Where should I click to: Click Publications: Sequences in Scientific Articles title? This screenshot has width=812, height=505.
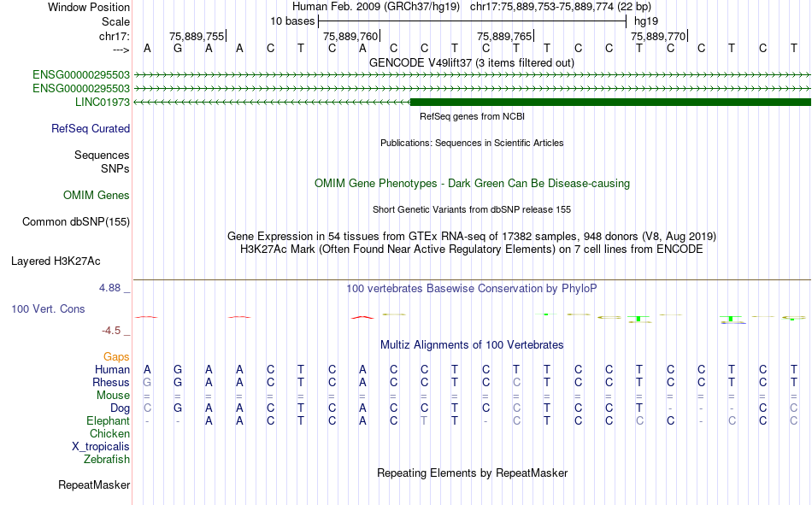472,143
